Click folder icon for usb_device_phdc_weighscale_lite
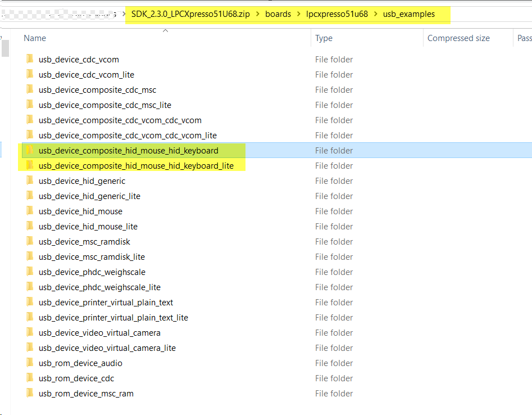The image size is (532, 415). click(30, 287)
